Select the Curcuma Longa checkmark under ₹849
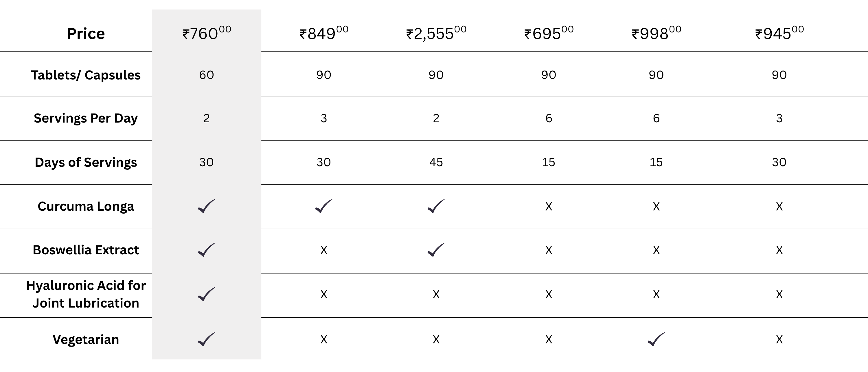Viewport: 868px width, 372px height. 323,206
